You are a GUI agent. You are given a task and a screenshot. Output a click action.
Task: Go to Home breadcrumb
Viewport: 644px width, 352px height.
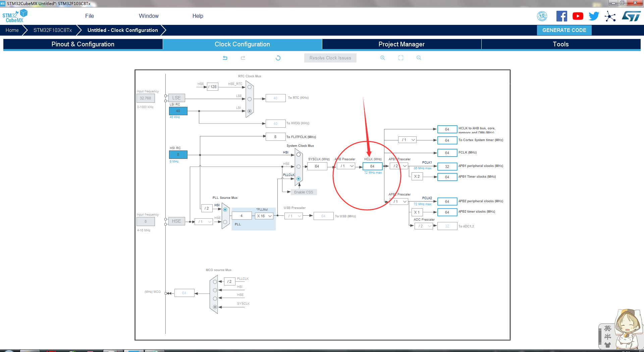pos(12,30)
